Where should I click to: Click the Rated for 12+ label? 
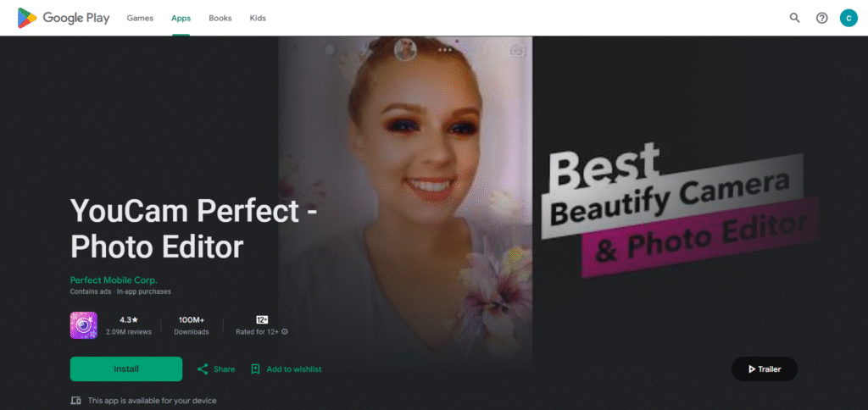pos(258,332)
